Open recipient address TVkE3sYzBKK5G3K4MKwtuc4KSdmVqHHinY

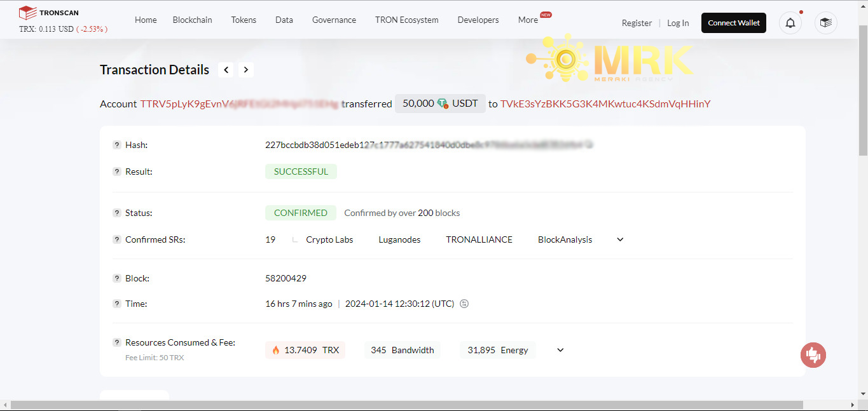coord(605,104)
